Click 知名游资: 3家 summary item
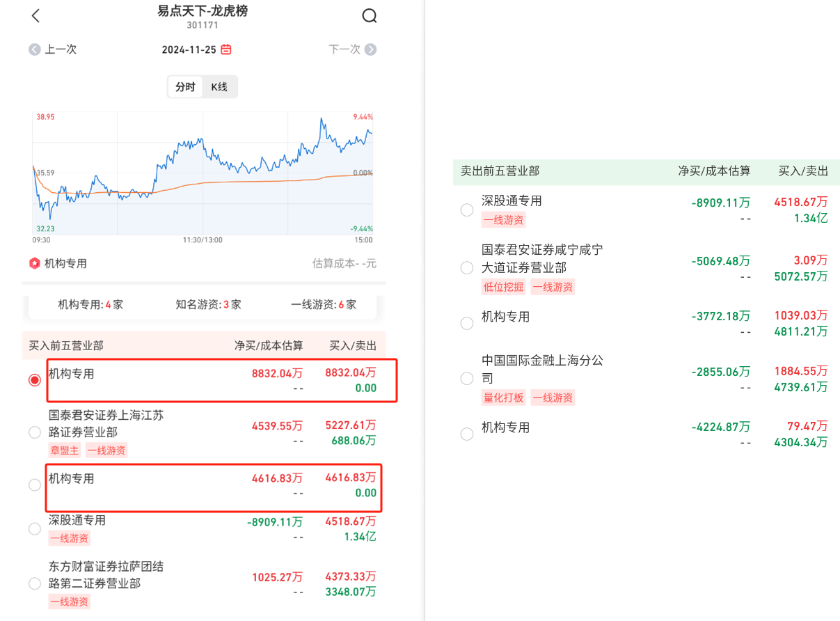Image resolution: width=840 pixels, height=621 pixels. coord(208,304)
